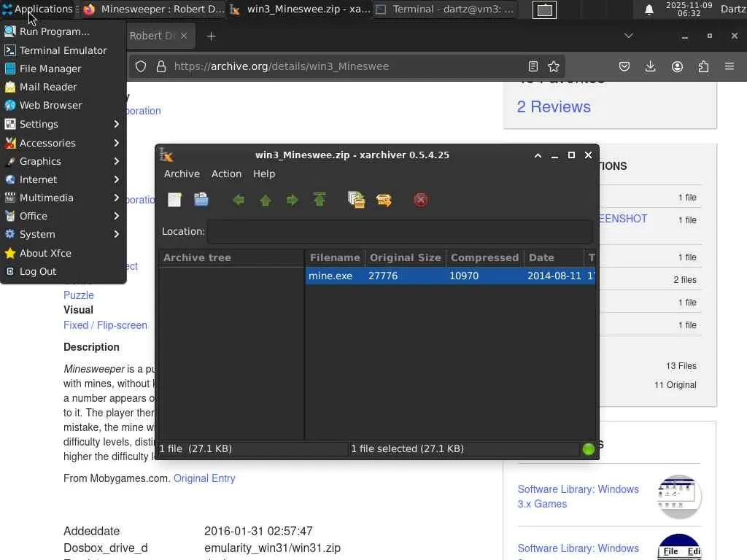Screen dimensions: 747x560
Task: Expand the Graphics submenu
Action: coord(63,161)
